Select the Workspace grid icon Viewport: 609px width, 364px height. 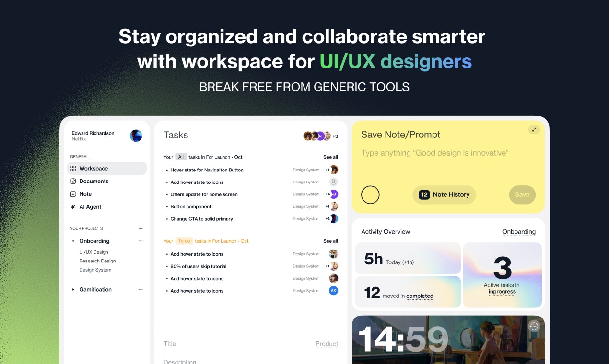[73, 169]
